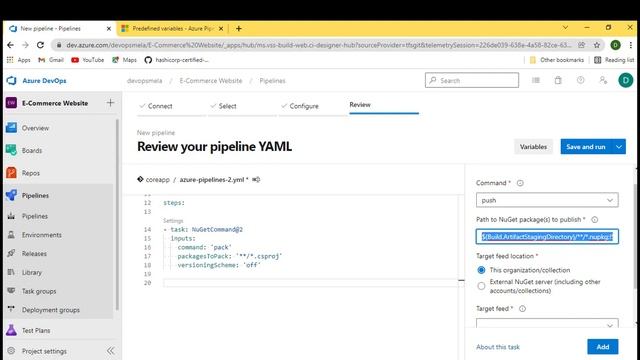Click the info icon next to Target feed
The image size is (640, 360).
(x=522, y=309)
